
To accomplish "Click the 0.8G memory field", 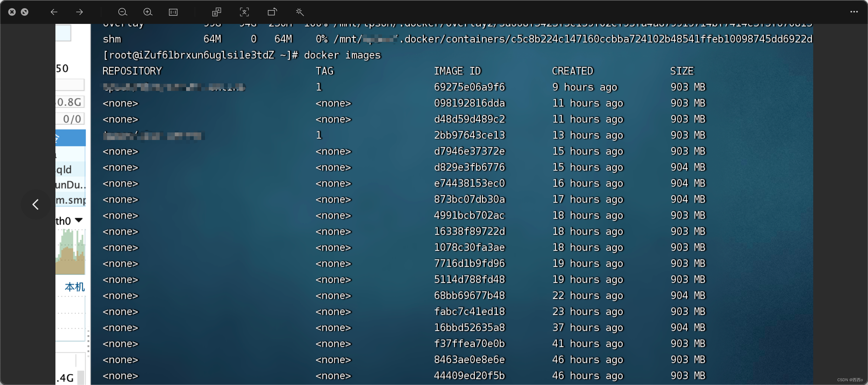I will [70, 102].
